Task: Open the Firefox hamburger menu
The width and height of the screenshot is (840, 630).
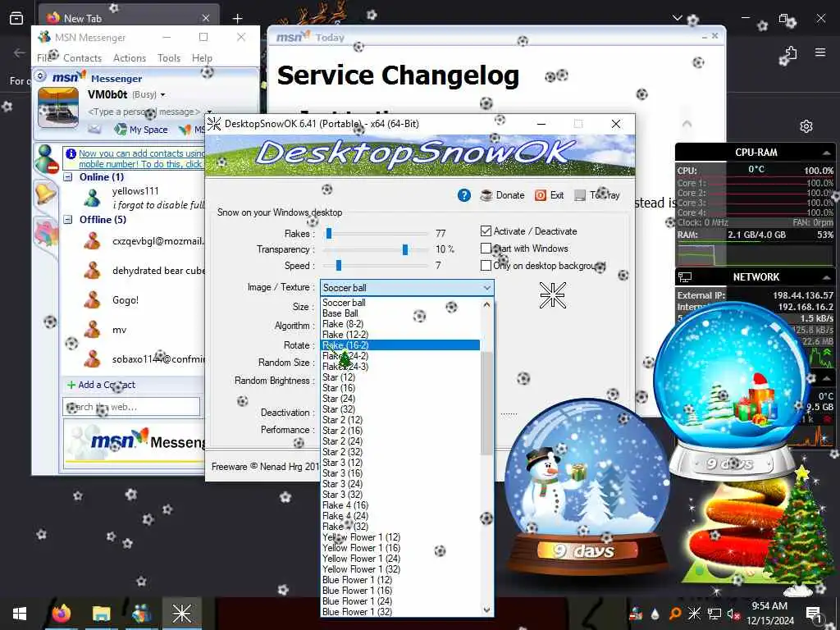Action: [x=820, y=52]
